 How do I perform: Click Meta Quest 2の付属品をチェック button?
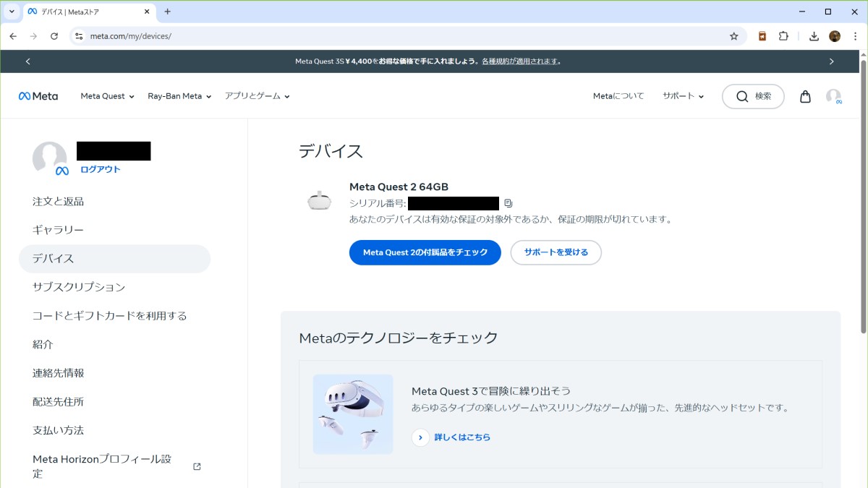point(425,252)
